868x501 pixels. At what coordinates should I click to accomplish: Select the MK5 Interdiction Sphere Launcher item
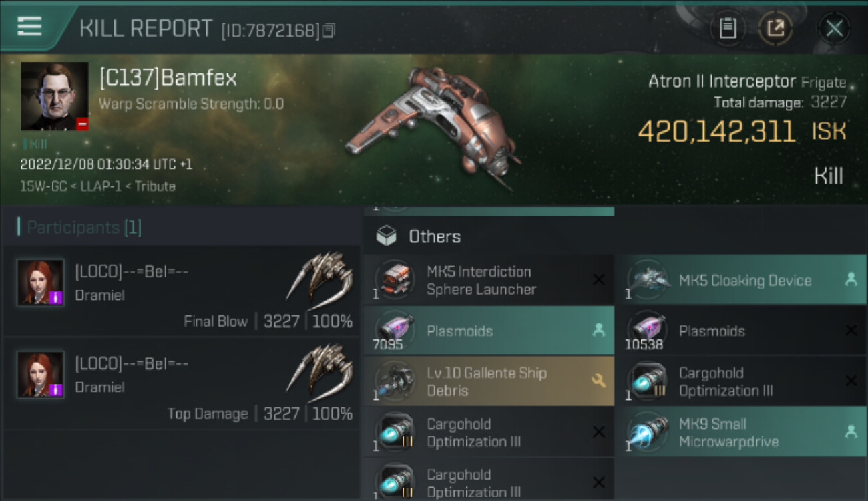[x=489, y=280]
